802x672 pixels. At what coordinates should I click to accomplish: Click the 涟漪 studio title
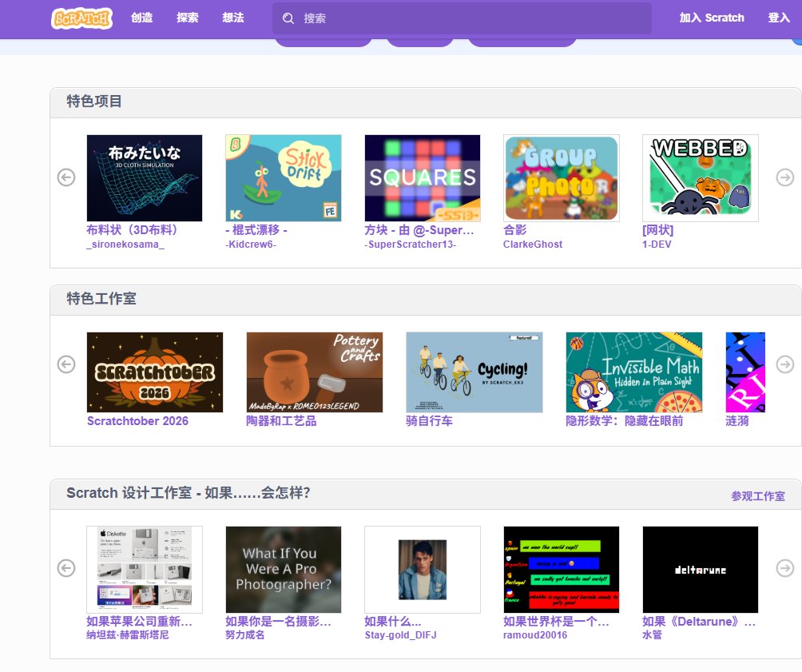pos(737,421)
